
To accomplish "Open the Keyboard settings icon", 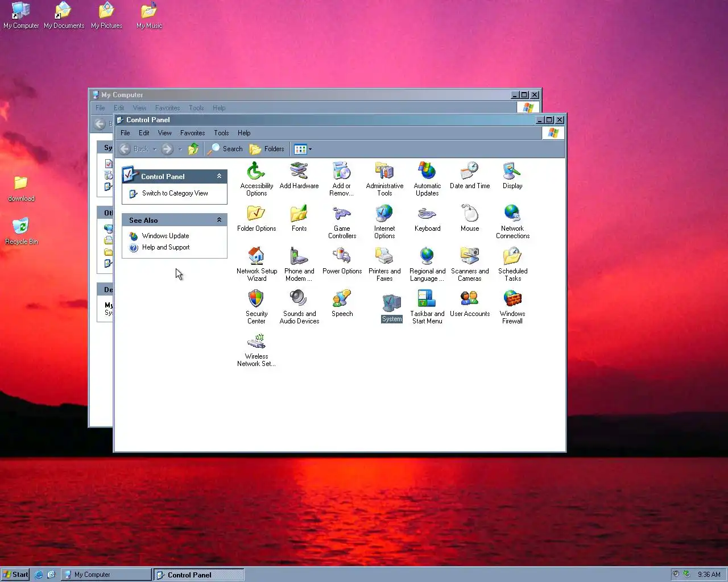I will (x=427, y=218).
